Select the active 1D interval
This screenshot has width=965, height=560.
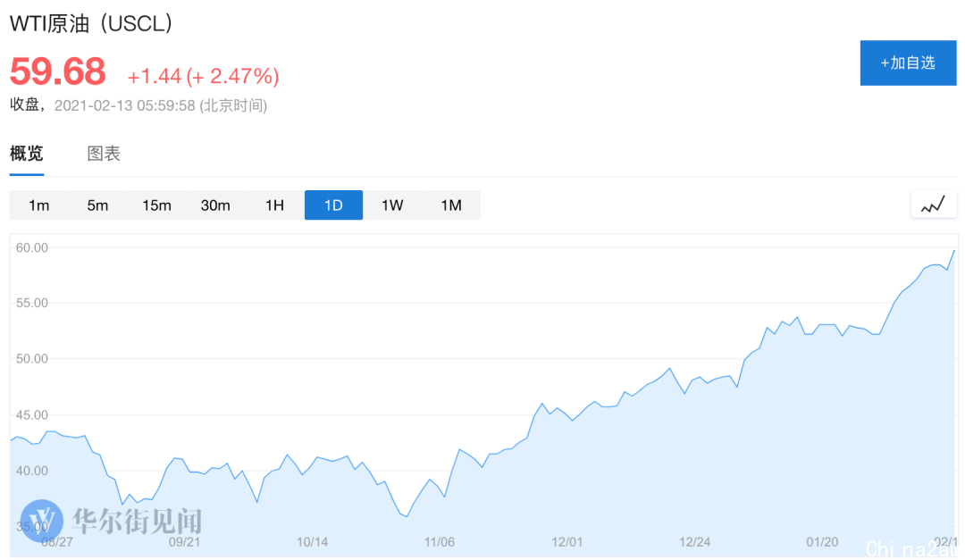pyautogui.click(x=333, y=205)
